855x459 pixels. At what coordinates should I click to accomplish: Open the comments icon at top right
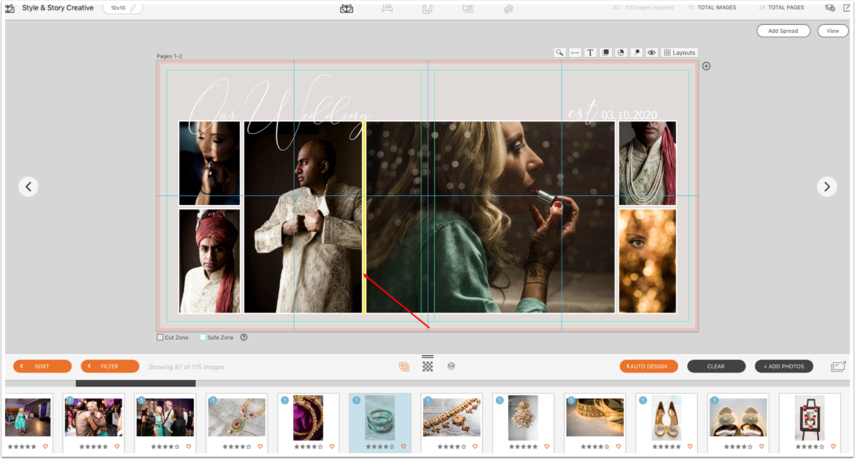(x=830, y=8)
